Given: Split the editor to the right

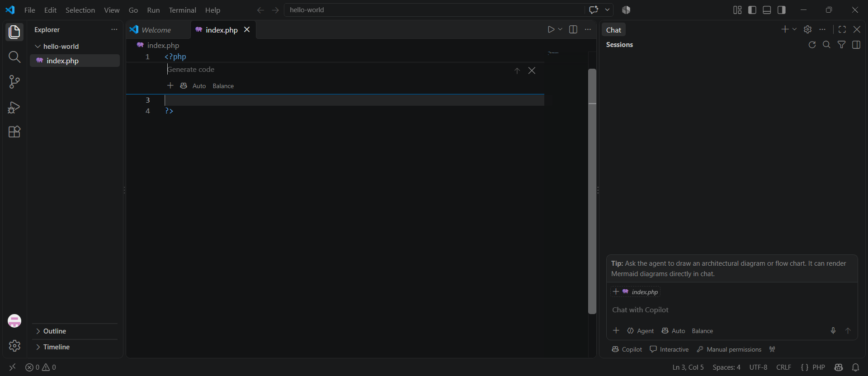Looking at the screenshot, I should tap(573, 29).
